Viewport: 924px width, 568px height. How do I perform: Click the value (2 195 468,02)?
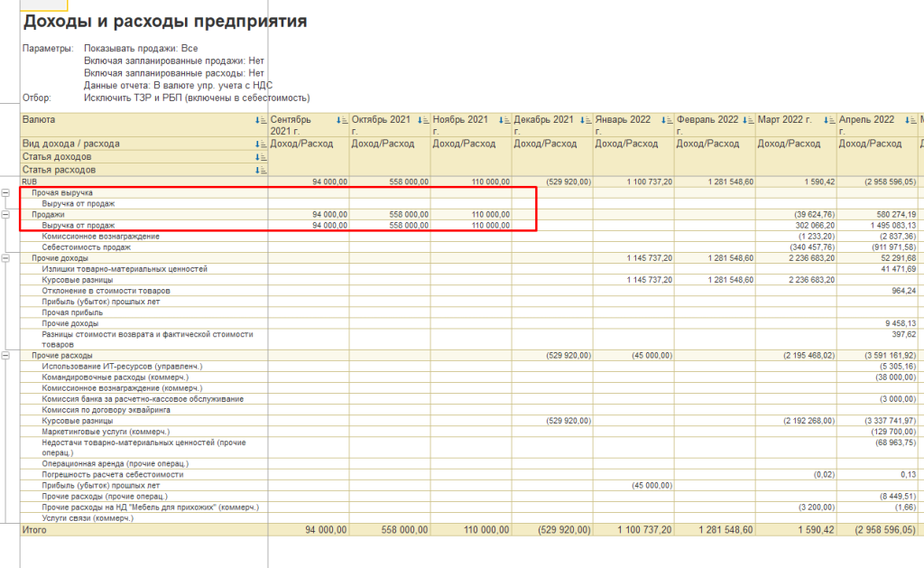pos(809,356)
